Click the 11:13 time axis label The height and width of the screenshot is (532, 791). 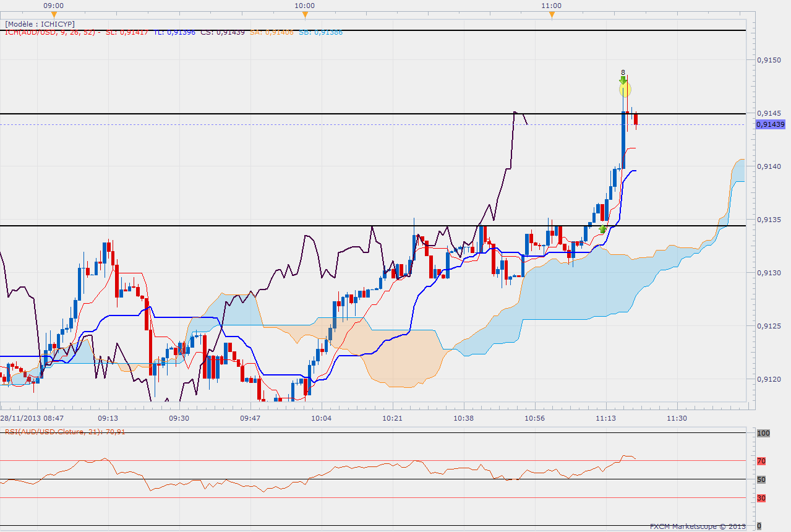606,418
